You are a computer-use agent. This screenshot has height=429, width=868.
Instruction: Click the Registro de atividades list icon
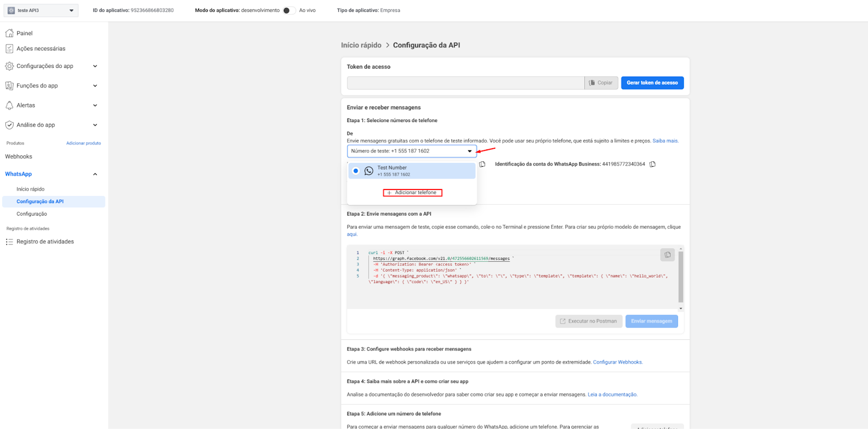[9, 242]
